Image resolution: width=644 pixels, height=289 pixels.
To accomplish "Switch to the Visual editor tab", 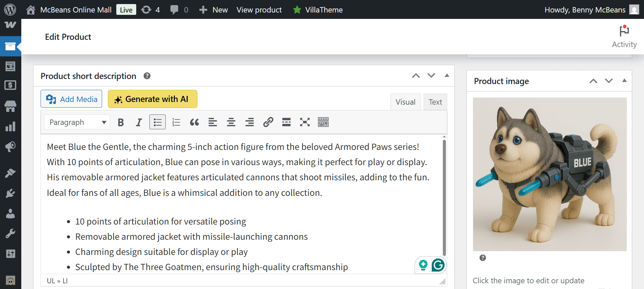I will (x=406, y=102).
